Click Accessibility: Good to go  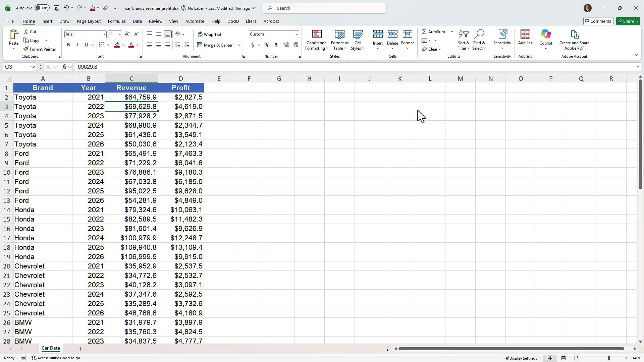pyautogui.click(x=56, y=358)
